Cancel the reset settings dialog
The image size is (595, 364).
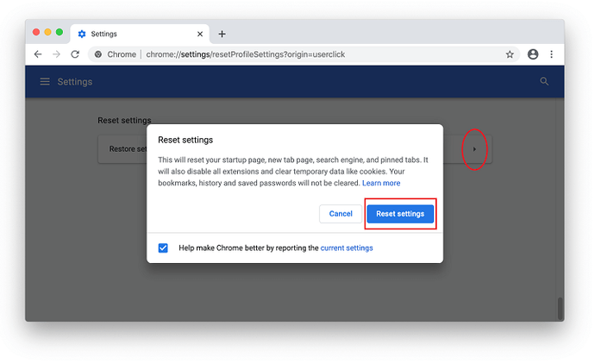pyautogui.click(x=341, y=214)
